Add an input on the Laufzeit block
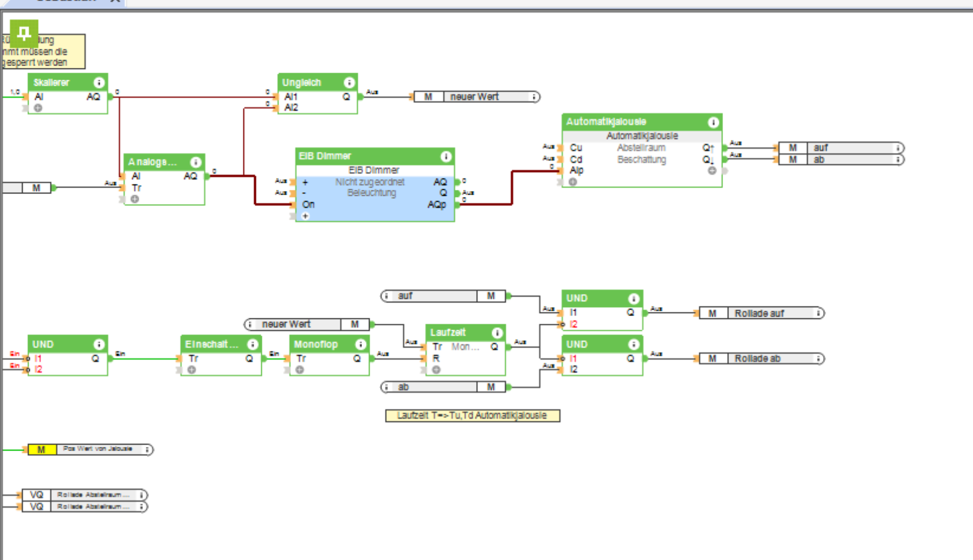The image size is (973, 560). [436, 370]
